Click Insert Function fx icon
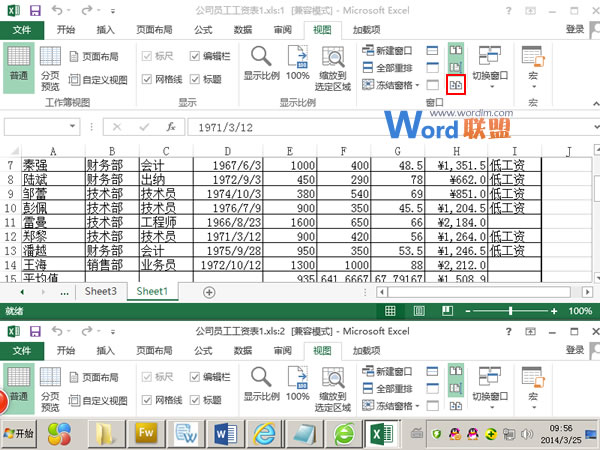600x450 pixels. 171,128
